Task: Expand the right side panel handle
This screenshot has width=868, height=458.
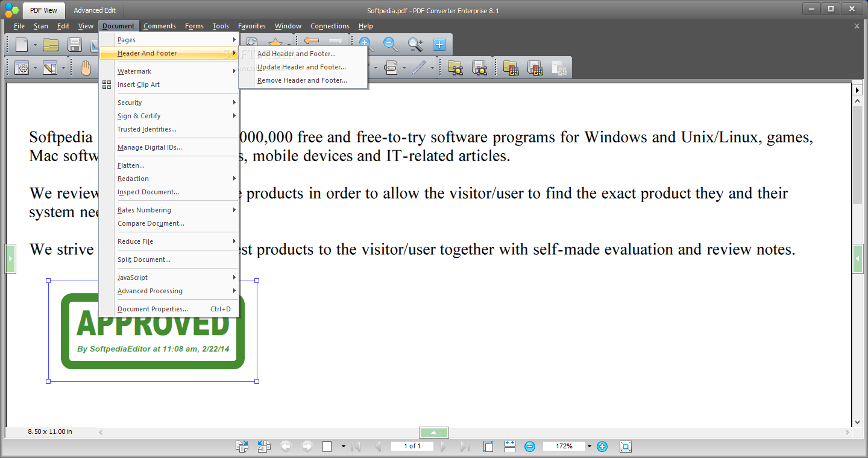Action: point(858,259)
